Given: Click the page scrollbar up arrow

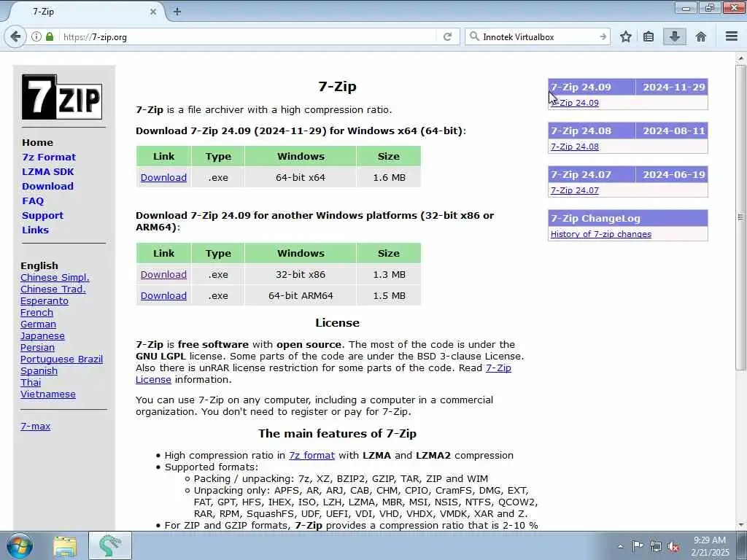Looking at the screenshot, I should pos(740,59).
